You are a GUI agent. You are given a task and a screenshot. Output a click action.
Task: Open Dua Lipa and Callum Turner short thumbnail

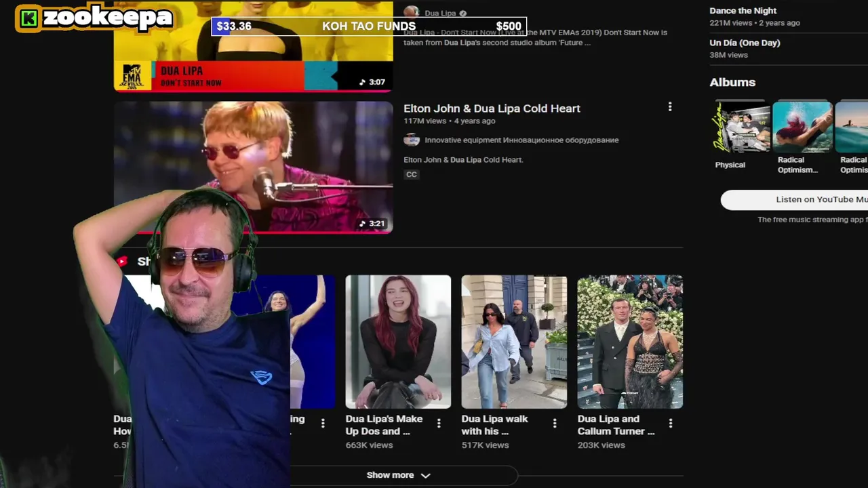(x=630, y=342)
